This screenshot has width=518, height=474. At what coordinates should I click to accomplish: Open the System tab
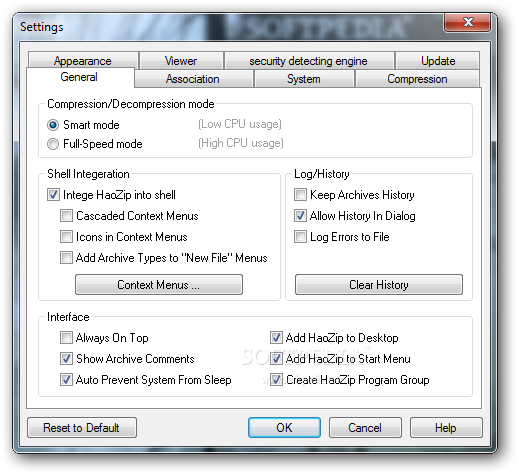[304, 79]
